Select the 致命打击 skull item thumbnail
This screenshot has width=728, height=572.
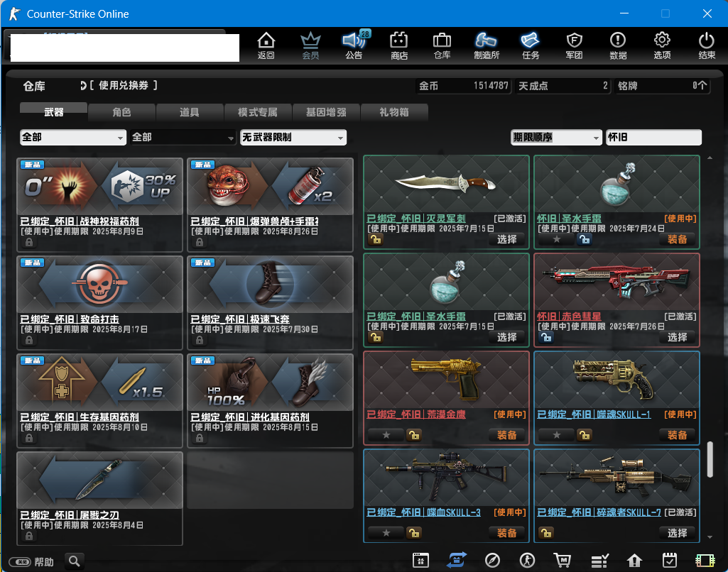pos(100,285)
